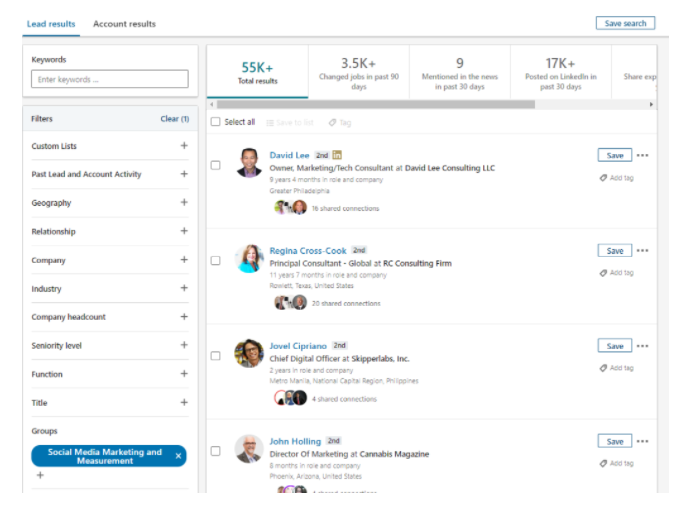
Task: Open more options for Regina Cross-Cook
Action: tap(643, 250)
